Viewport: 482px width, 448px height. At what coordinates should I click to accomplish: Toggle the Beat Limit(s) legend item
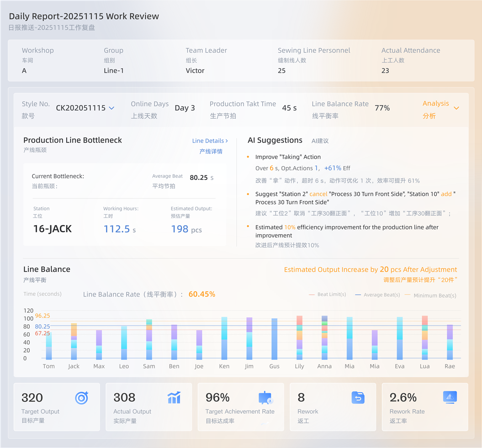coord(328,295)
